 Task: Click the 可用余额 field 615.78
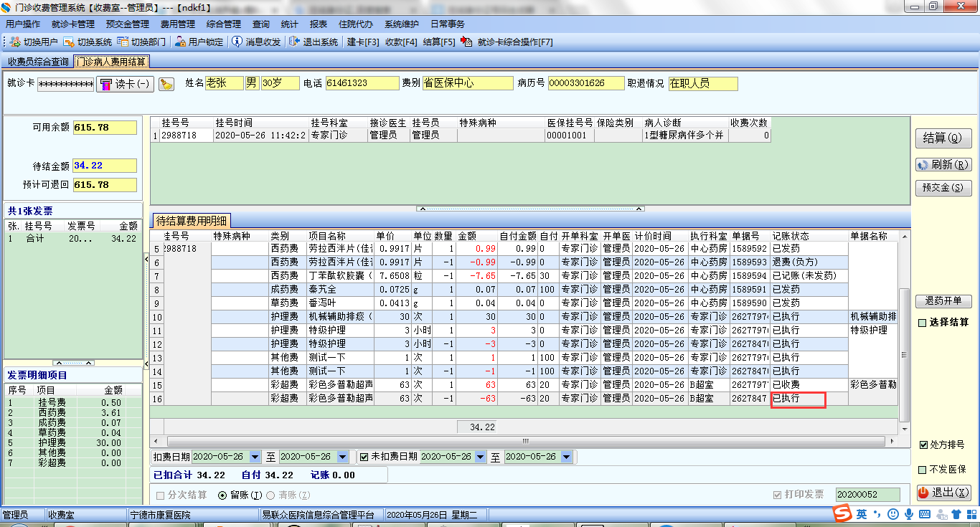click(x=105, y=128)
